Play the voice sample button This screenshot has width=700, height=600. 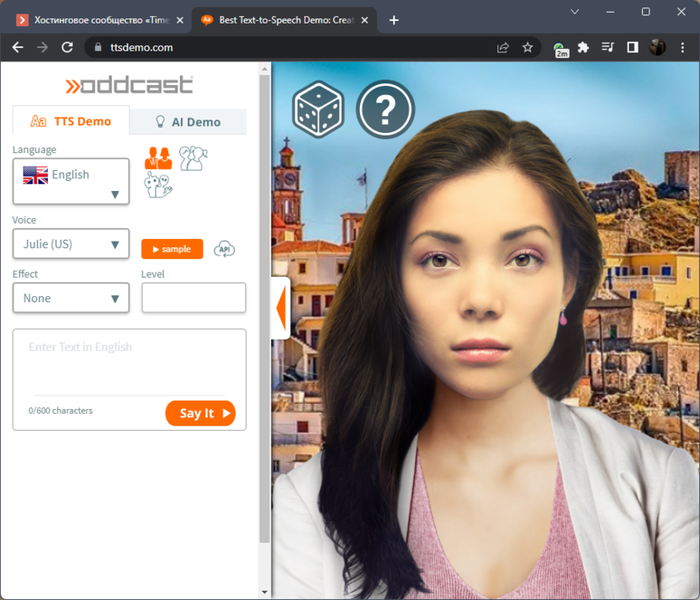click(172, 249)
